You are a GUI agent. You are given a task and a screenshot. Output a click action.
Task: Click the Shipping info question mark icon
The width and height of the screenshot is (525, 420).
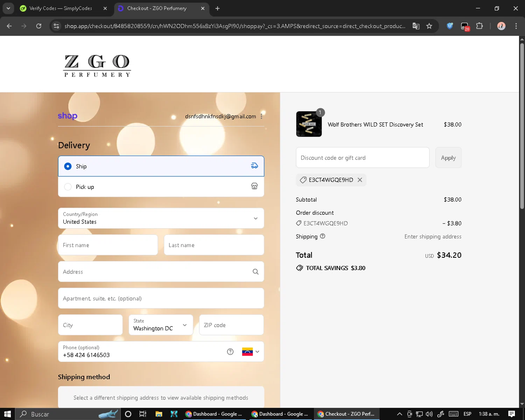pos(323,236)
